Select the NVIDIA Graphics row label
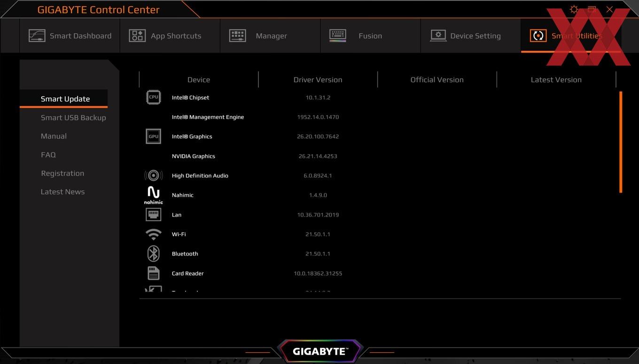The width and height of the screenshot is (639, 364). tap(193, 156)
